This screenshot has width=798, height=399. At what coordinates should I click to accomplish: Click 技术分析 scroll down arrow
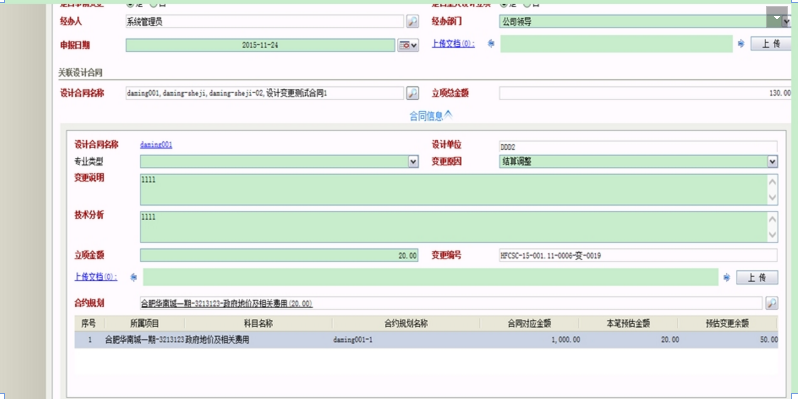(772, 235)
